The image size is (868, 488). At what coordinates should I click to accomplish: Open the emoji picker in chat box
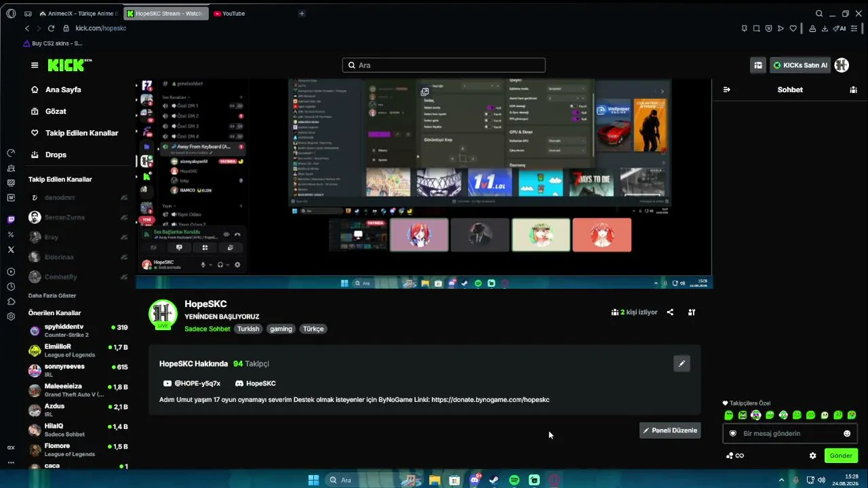847,434
